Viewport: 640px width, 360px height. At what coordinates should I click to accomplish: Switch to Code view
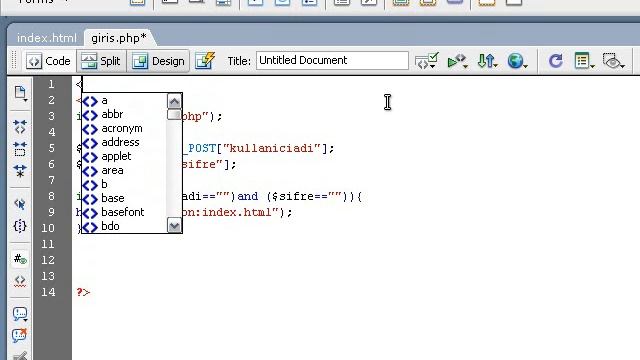tap(49, 61)
